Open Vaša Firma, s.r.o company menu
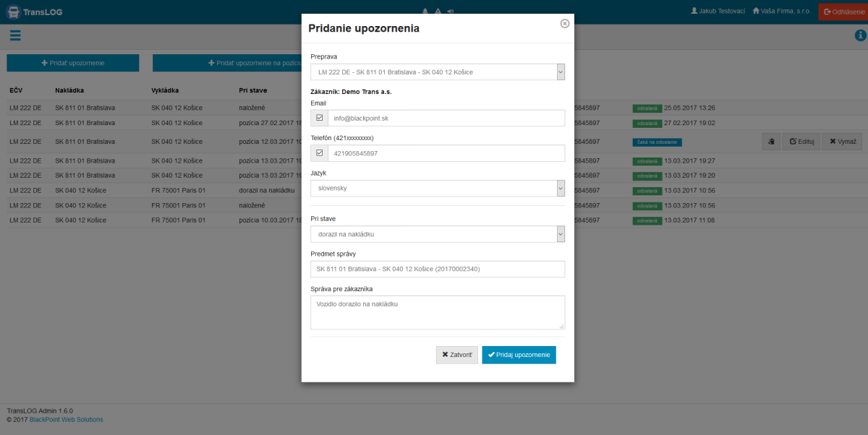Viewport: 868px width, 435px height. pos(781,12)
